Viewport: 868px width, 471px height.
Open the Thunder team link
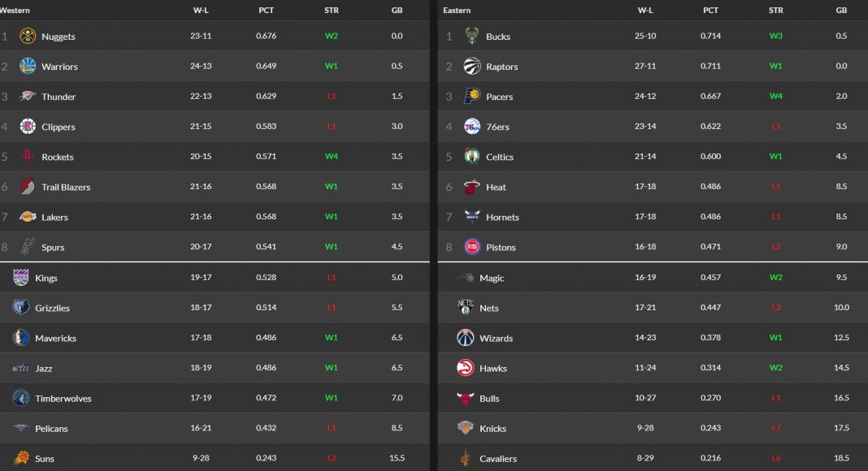coord(59,97)
